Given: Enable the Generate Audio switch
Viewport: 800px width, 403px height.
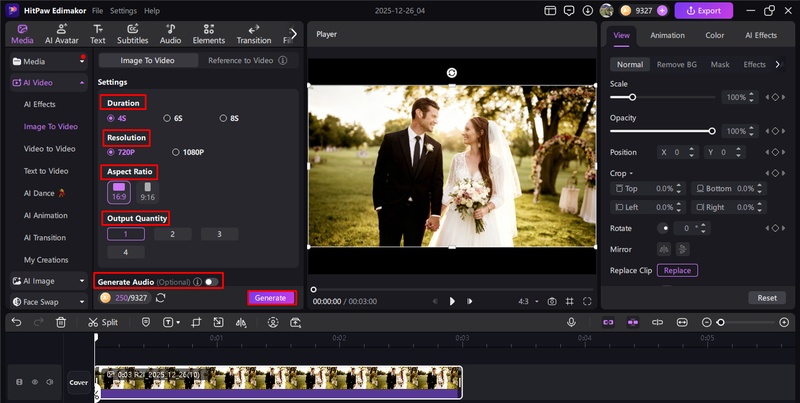Looking at the screenshot, I should click(x=211, y=282).
